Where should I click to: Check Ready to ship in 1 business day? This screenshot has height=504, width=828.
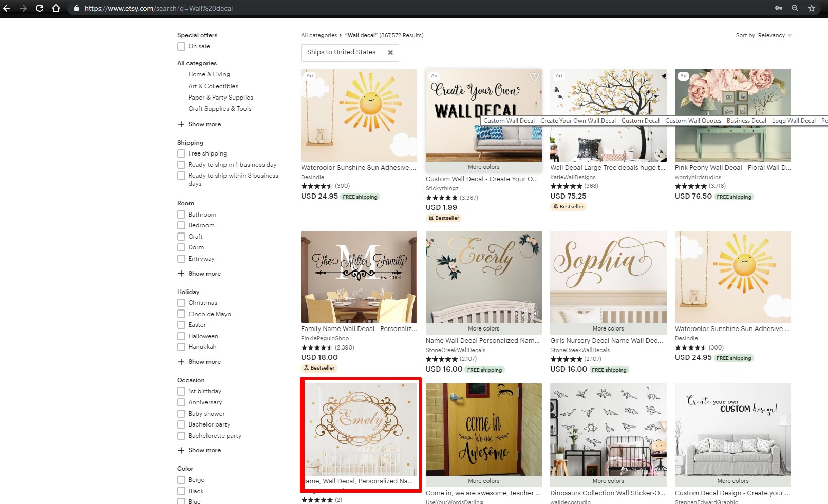tap(181, 165)
